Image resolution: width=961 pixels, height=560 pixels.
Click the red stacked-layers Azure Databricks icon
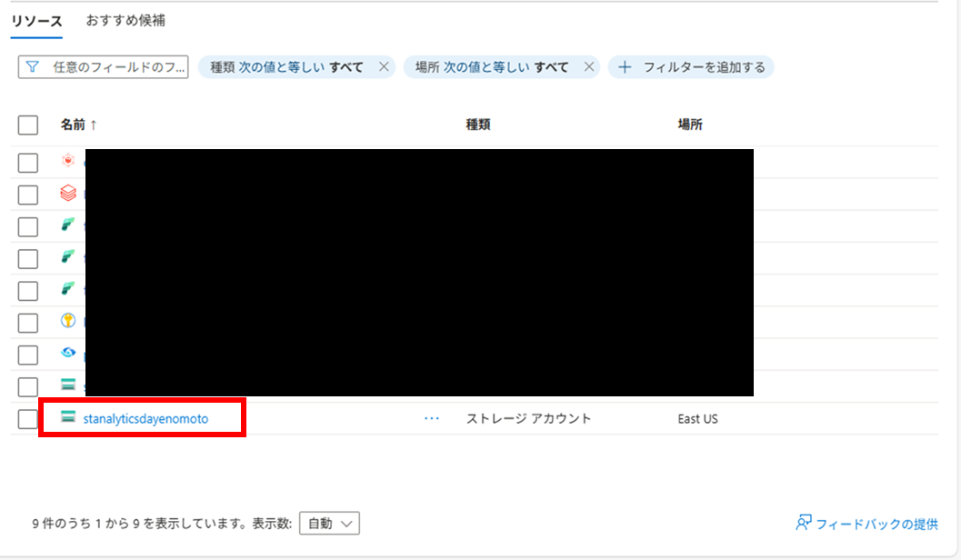pyautogui.click(x=68, y=193)
